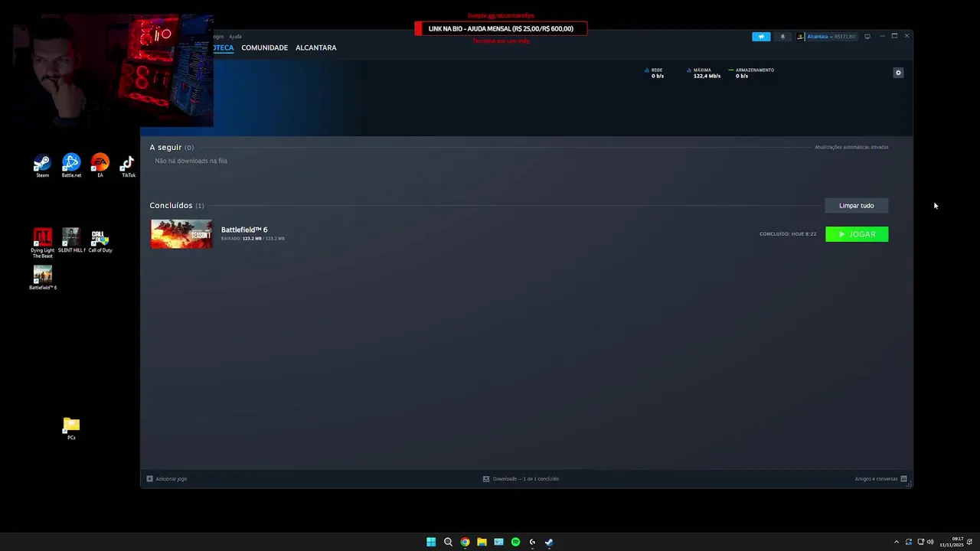Open Amigos e conversas
Screen dimensions: 980x551
click(x=876, y=479)
